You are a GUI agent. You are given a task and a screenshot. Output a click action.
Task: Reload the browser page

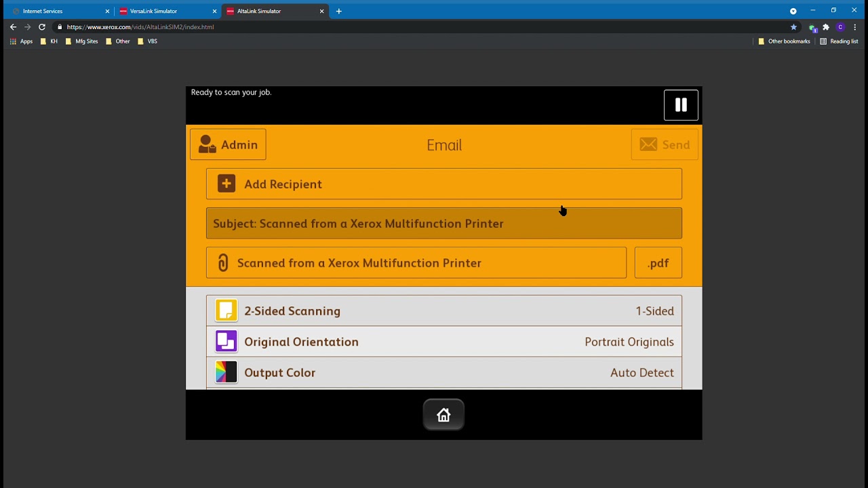42,27
